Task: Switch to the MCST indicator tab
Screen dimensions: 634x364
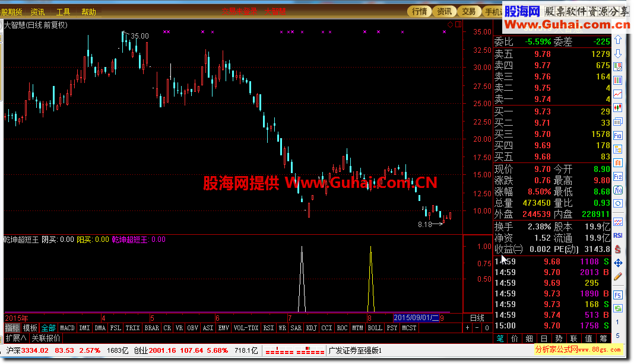Action: click(x=409, y=328)
